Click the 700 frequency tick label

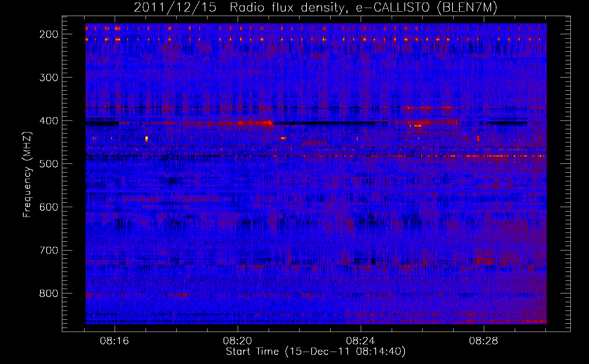pyautogui.click(x=48, y=250)
